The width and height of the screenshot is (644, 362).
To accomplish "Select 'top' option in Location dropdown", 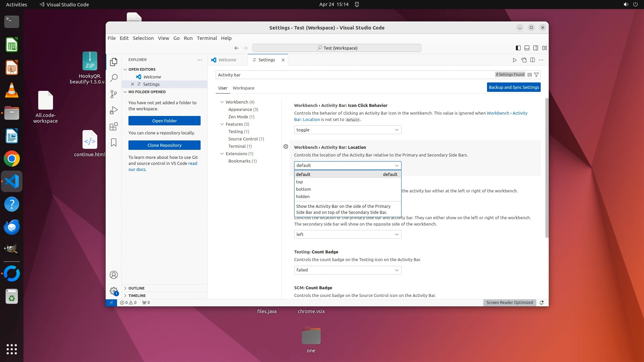I will (300, 182).
